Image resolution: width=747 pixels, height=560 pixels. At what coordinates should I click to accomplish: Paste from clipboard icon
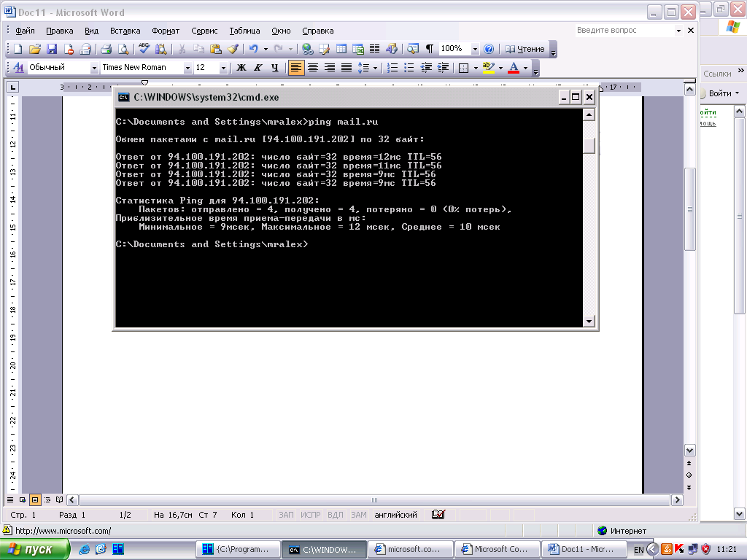point(216,49)
